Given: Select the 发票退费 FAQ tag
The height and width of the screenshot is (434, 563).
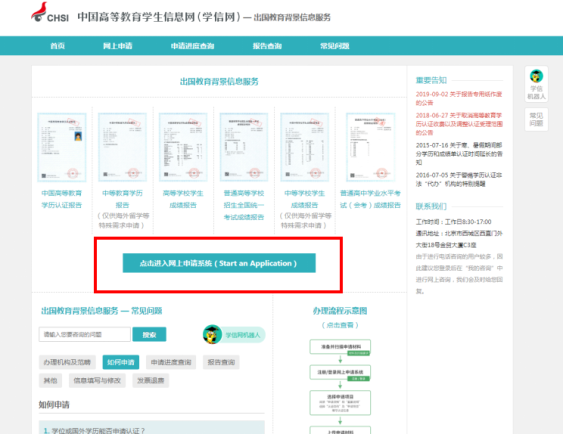Looking at the screenshot, I should pos(151,381).
